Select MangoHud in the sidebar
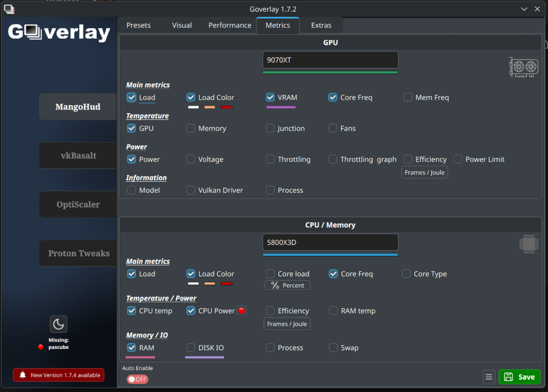 [x=78, y=106]
